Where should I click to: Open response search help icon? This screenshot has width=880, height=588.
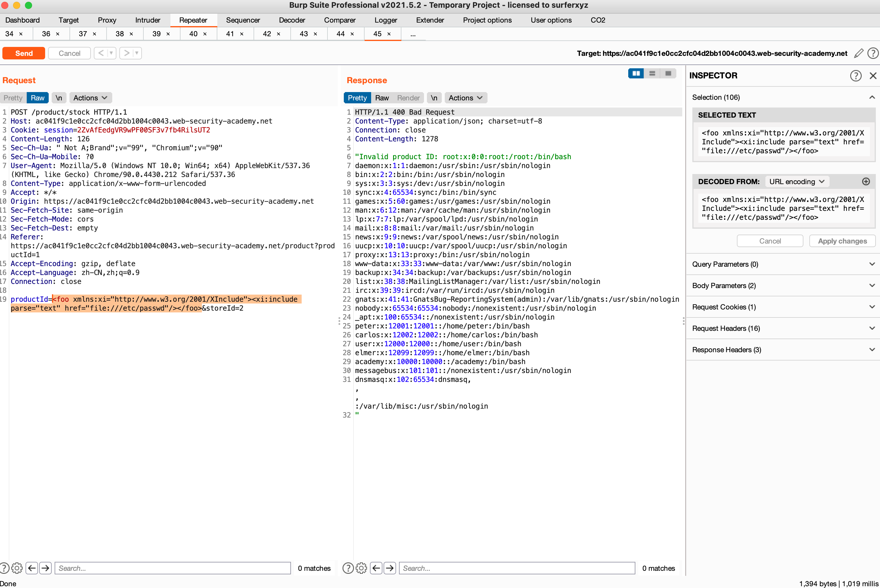348,568
